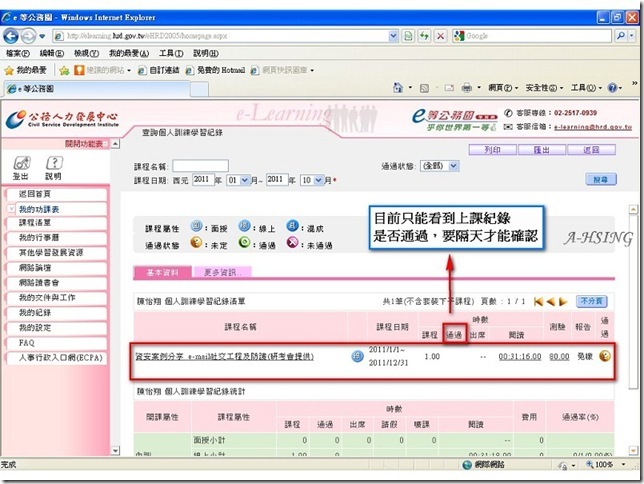Image resolution: width=644 pixels, height=484 pixels.
Task: Click the browser Back arrow button
Action: 10,37
